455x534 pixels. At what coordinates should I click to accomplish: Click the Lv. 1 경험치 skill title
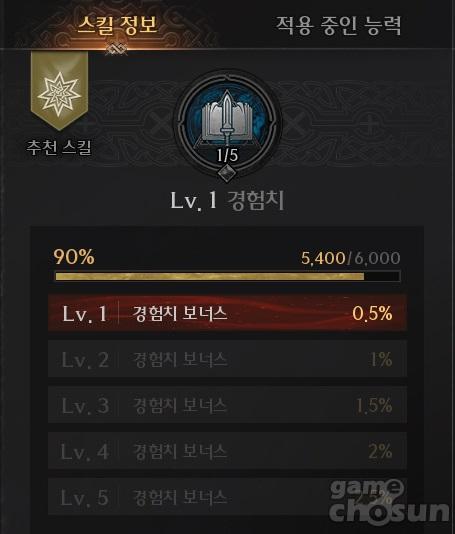pos(227,201)
